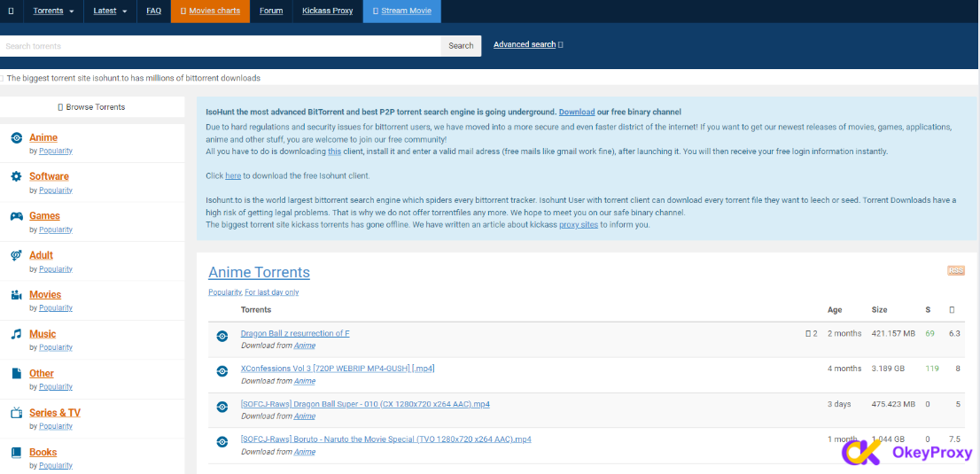Click the Series & TV icon in sidebar

tap(16, 413)
